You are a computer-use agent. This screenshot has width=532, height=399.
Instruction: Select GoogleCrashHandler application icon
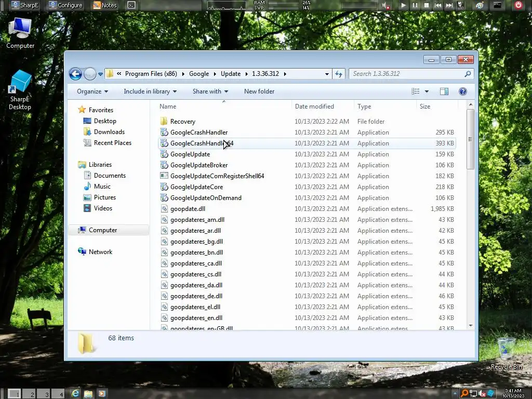click(x=164, y=132)
